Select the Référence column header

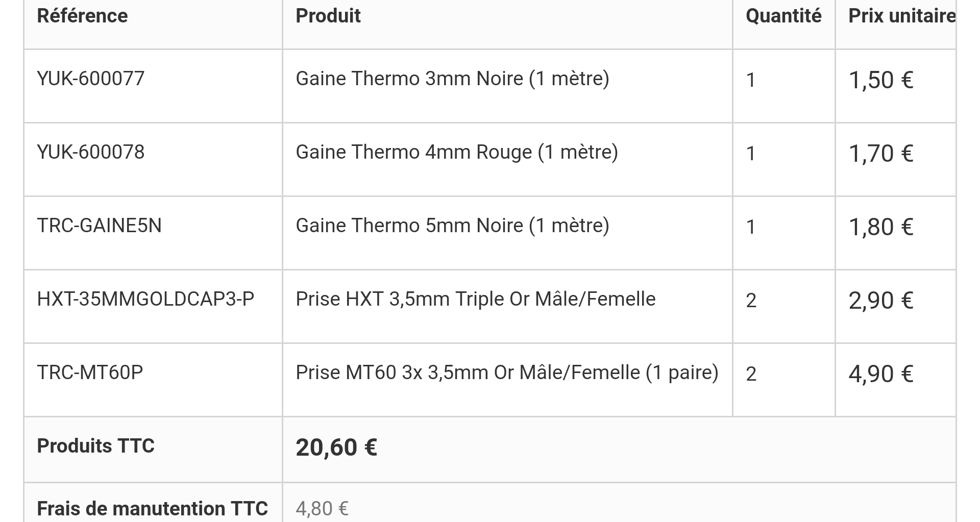point(82,16)
